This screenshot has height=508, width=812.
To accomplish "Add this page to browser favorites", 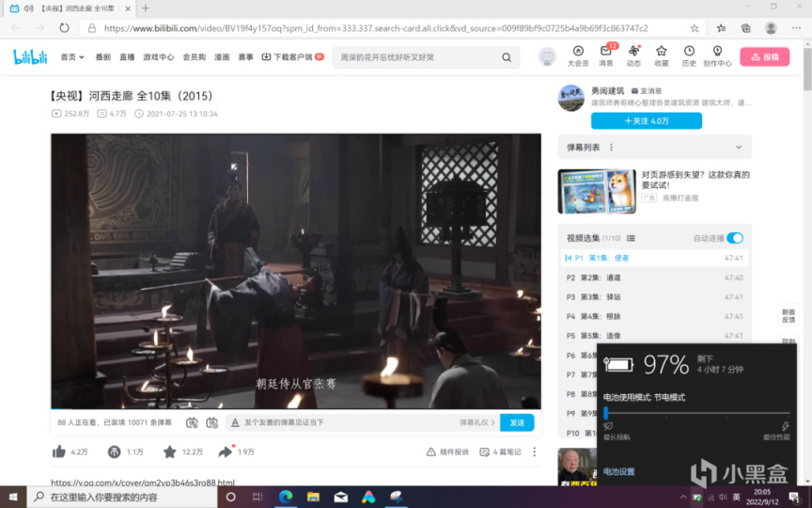I will [x=695, y=28].
